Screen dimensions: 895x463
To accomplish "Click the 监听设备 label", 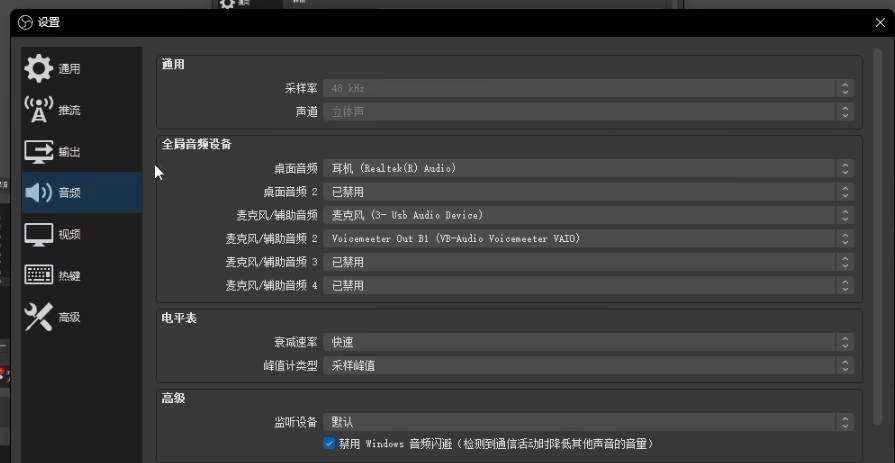I will pyautogui.click(x=296, y=422).
